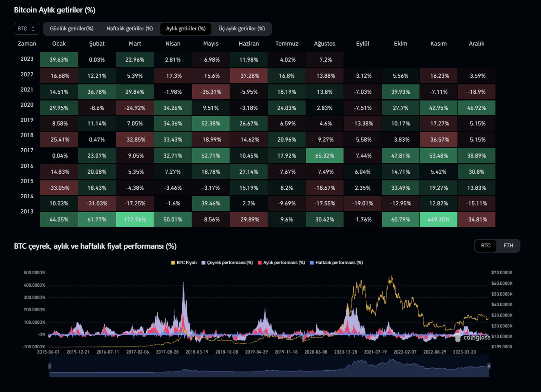Click the Ocak column header
The image size is (541, 392).
coord(59,44)
